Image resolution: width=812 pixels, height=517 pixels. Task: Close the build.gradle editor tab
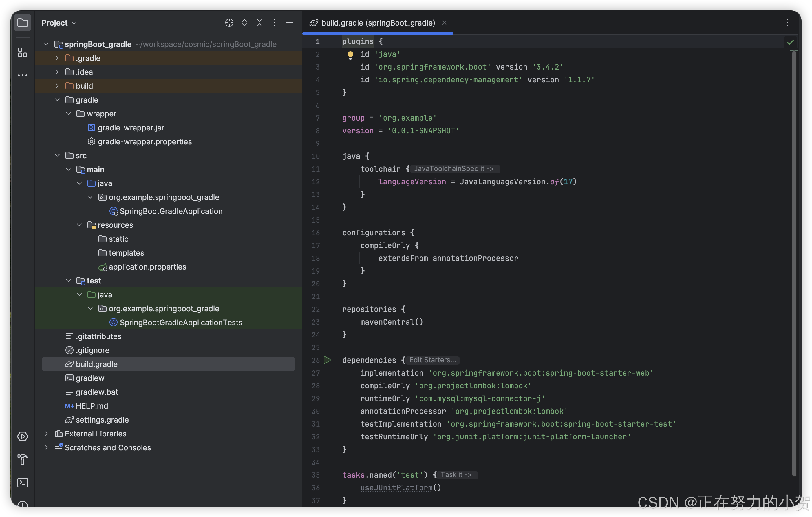(x=444, y=23)
